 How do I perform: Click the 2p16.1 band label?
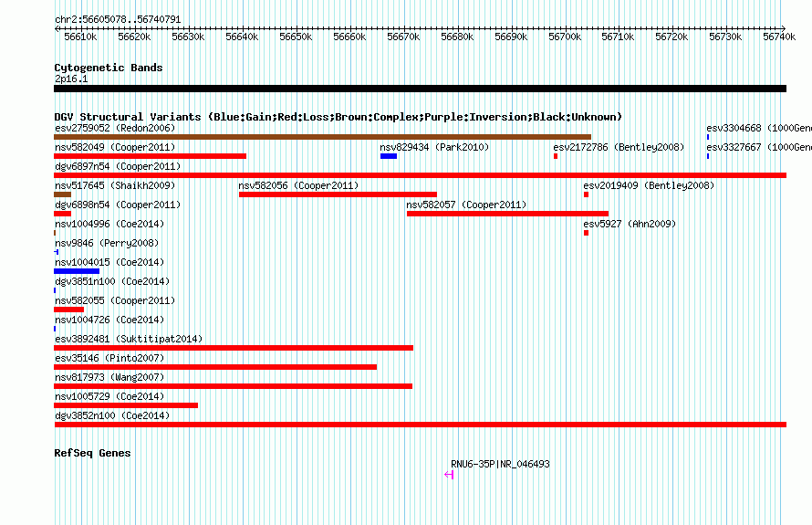coord(71,79)
